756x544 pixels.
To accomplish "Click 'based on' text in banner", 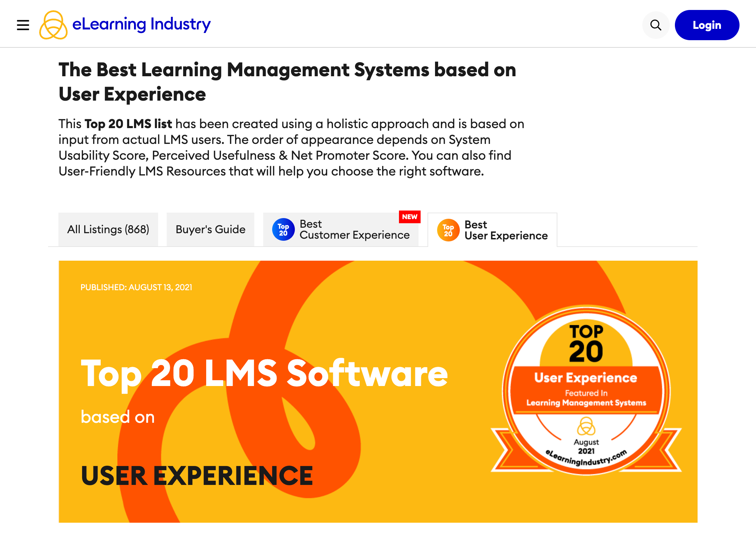I will [118, 417].
